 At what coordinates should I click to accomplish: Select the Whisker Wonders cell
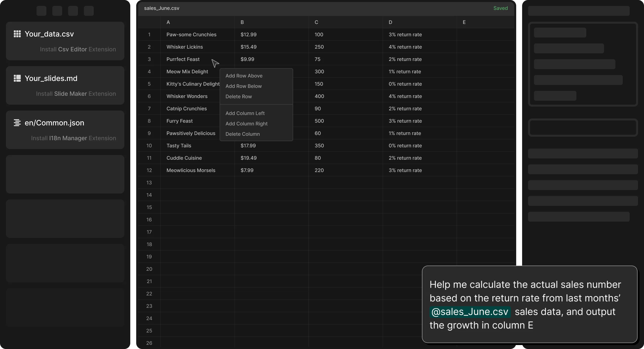point(190,96)
